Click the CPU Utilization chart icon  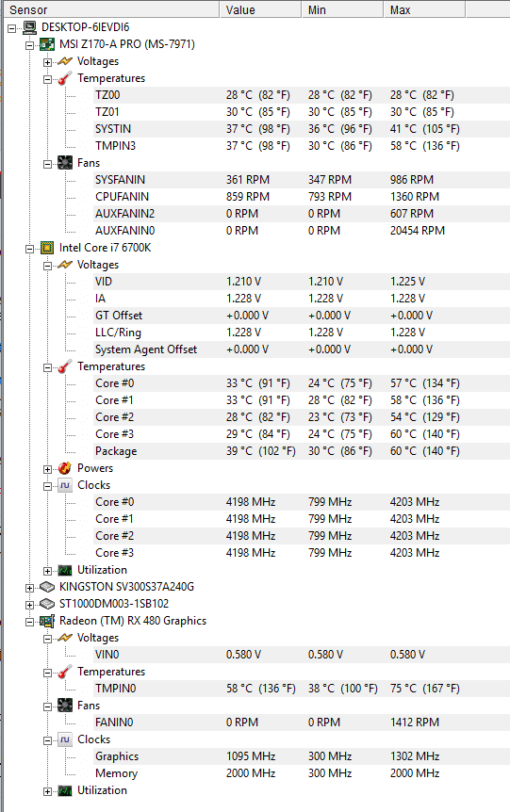(65, 570)
